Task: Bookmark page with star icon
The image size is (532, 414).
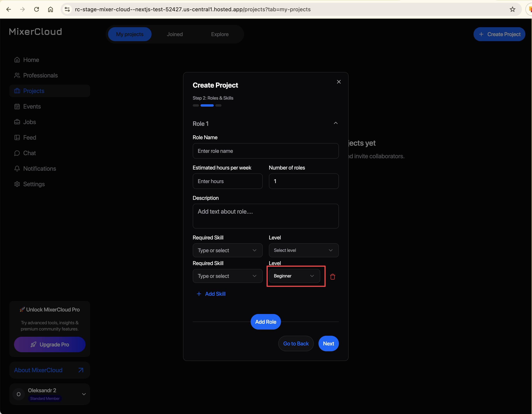Action: (x=512, y=9)
